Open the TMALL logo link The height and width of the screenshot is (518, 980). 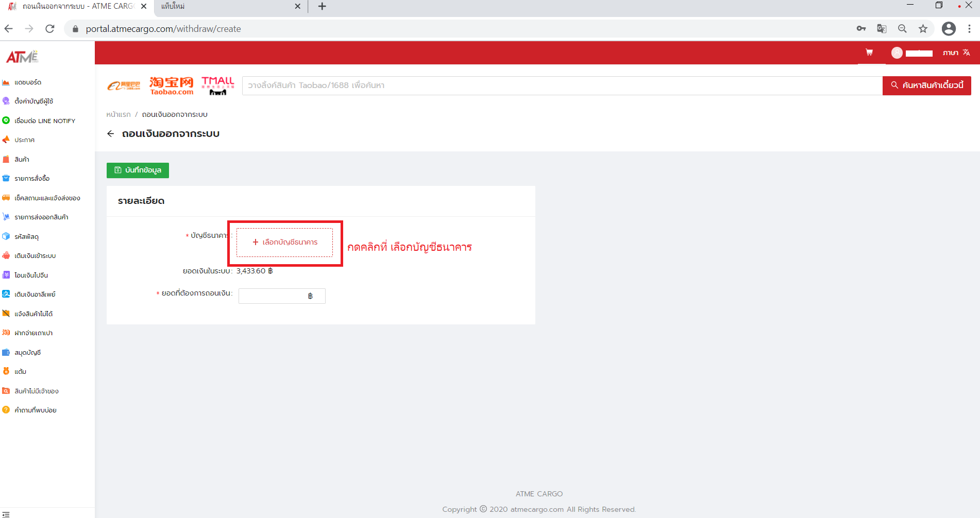pos(217,85)
